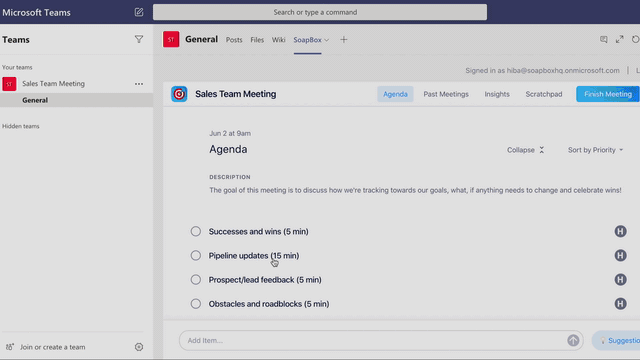Click the red ST team avatar in sidebar

point(9,84)
